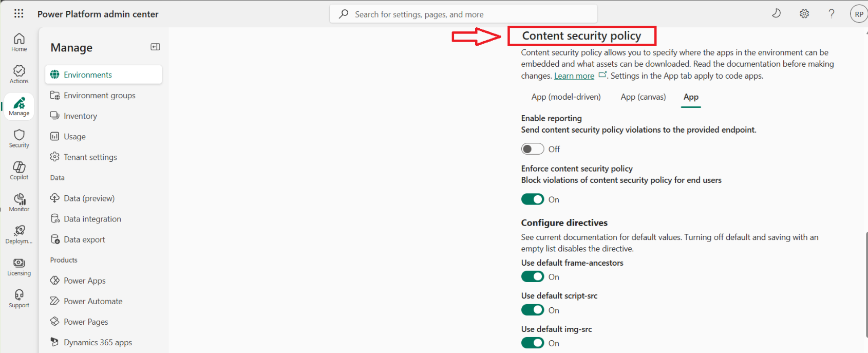
Task: Open the app launcher grid
Action: pos(18,13)
